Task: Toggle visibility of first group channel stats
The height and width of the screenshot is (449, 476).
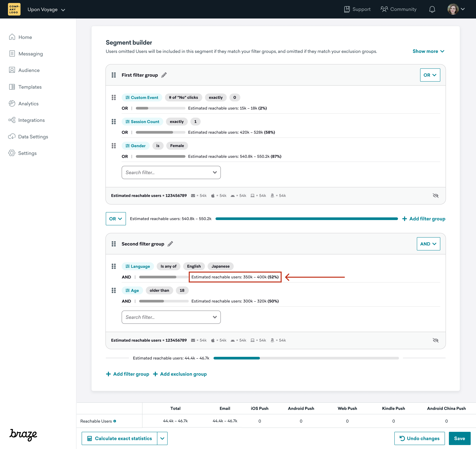Action: 436,196
